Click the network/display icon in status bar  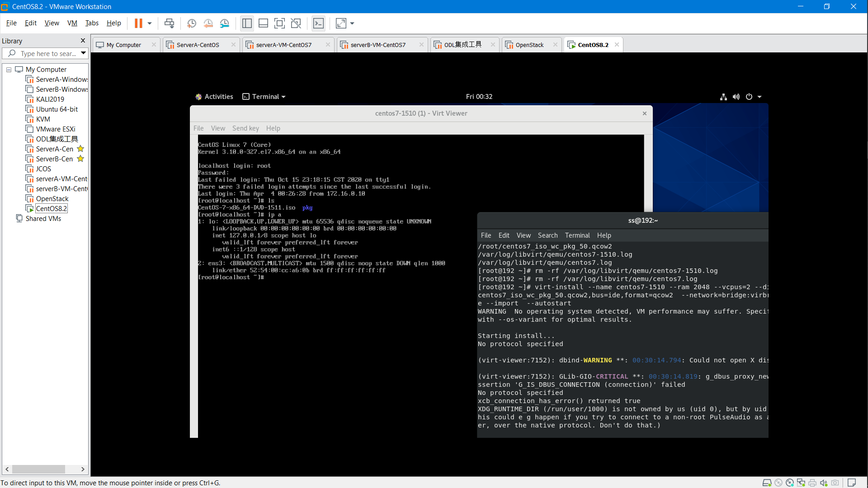click(x=724, y=96)
